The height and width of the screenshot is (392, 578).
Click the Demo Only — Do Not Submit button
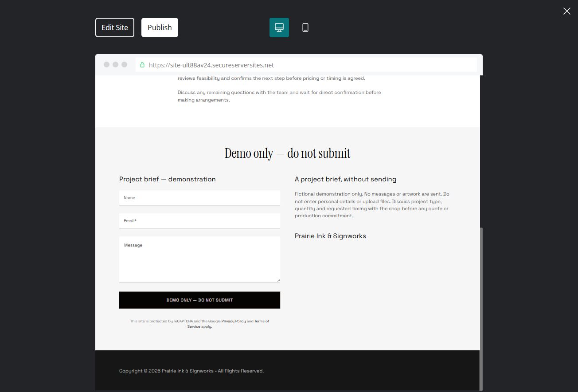pyautogui.click(x=199, y=300)
